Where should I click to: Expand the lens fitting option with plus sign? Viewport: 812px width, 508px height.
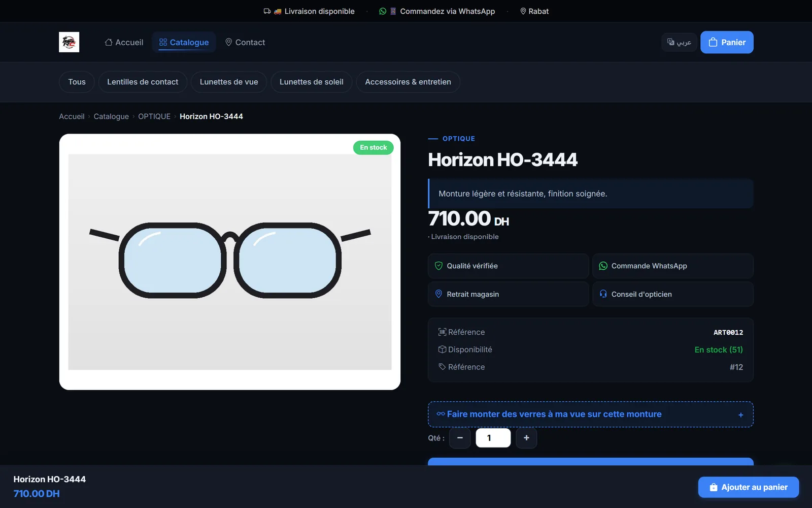tap(740, 415)
